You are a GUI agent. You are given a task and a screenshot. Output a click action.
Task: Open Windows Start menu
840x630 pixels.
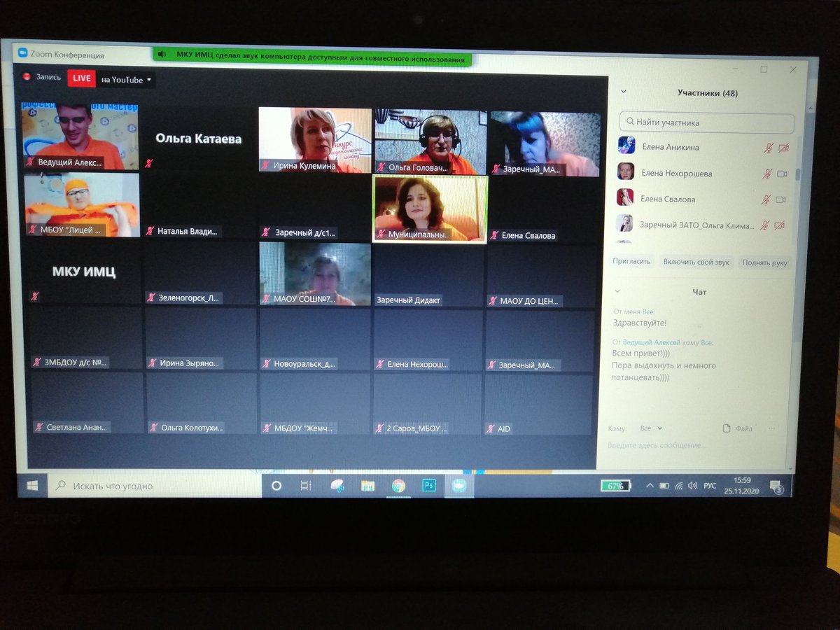click(32, 484)
